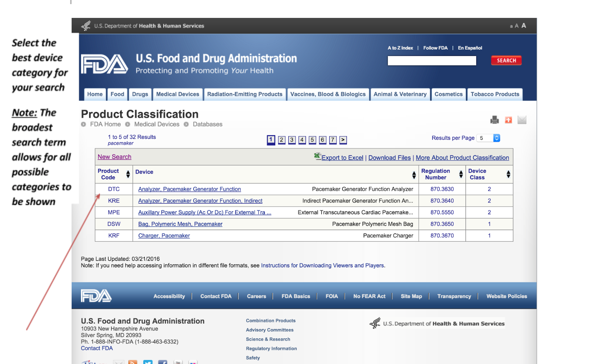Open the Medical Devices tab

[x=178, y=94]
